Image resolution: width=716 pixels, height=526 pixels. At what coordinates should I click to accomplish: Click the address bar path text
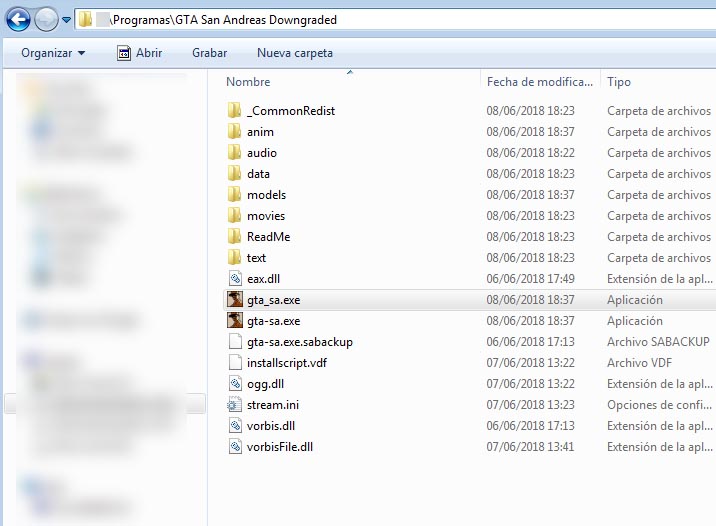[x=225, y=20]
